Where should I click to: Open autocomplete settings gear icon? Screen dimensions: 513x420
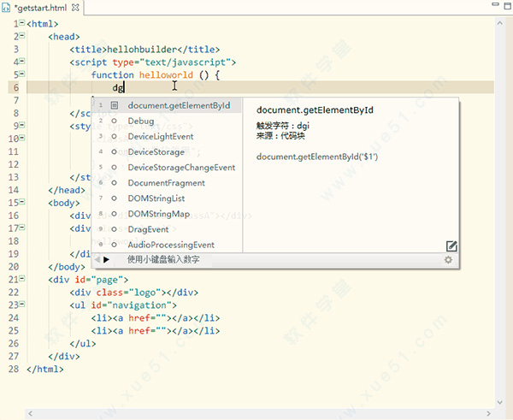448,259
